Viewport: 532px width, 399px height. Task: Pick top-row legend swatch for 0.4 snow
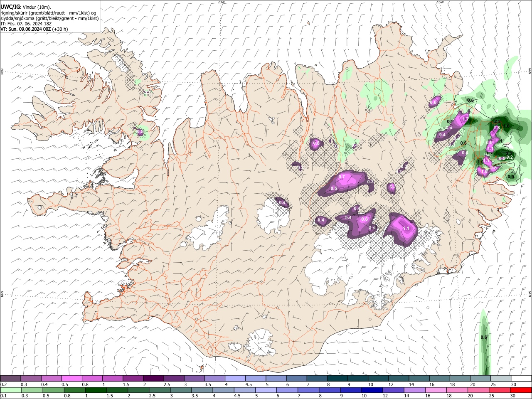pos(51,379)
